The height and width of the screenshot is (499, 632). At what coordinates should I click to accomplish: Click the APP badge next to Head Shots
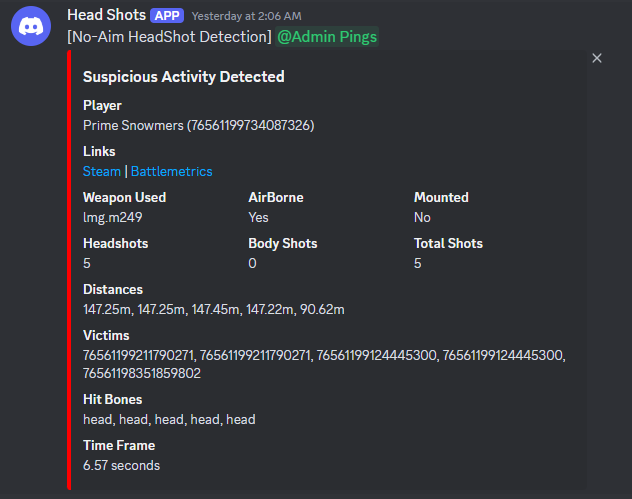pyautogui.click(x=167, y=16)
